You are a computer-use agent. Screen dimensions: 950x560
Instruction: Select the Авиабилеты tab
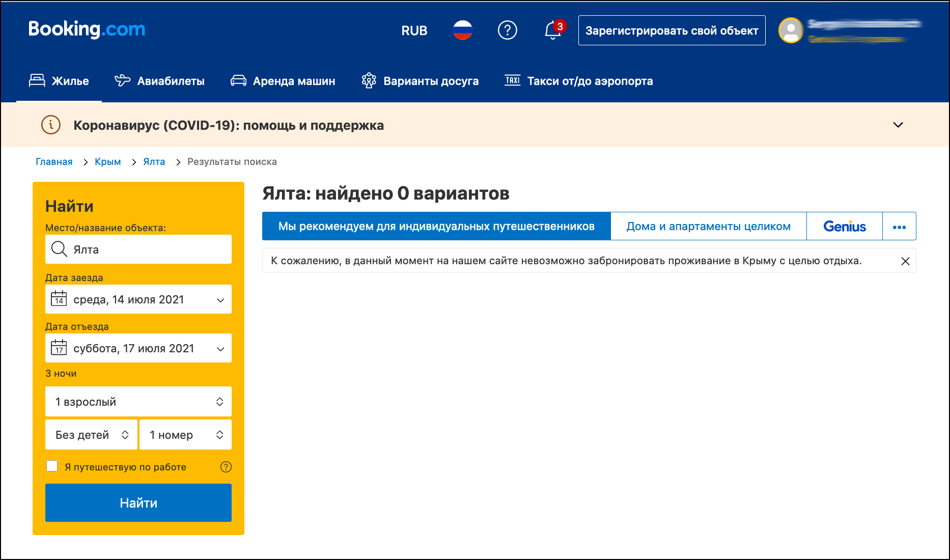[159, 81]
